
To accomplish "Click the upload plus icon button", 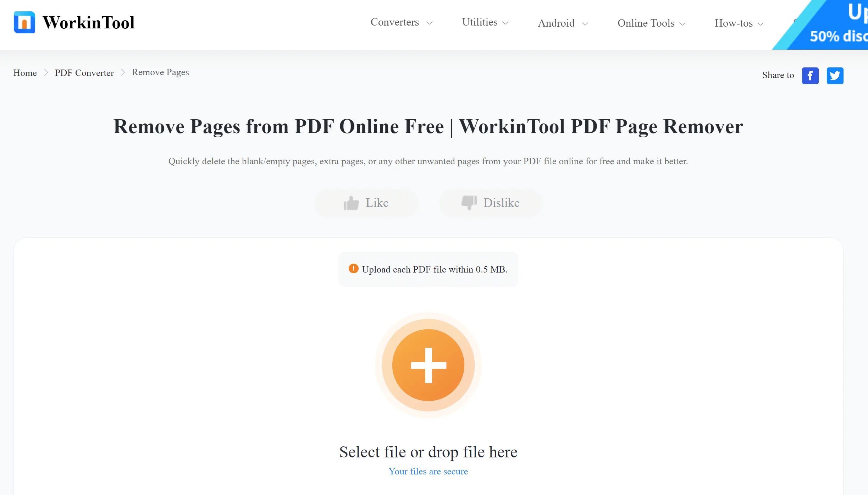I will click(429, 364).
